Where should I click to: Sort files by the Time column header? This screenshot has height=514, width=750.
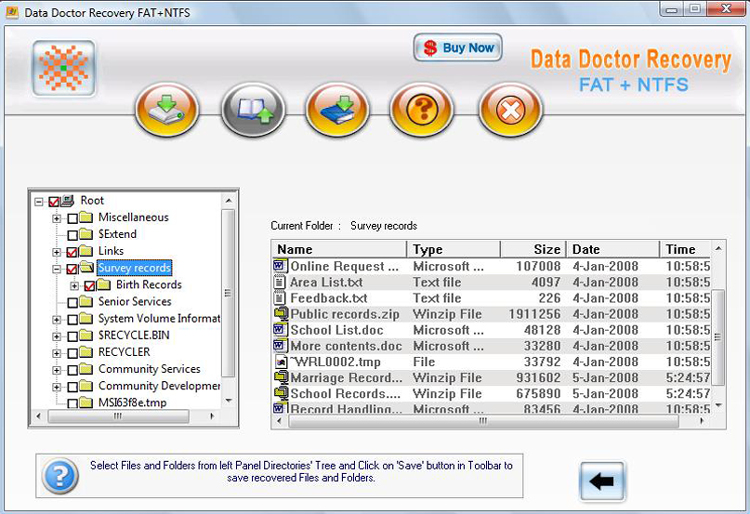click(685, 249)
